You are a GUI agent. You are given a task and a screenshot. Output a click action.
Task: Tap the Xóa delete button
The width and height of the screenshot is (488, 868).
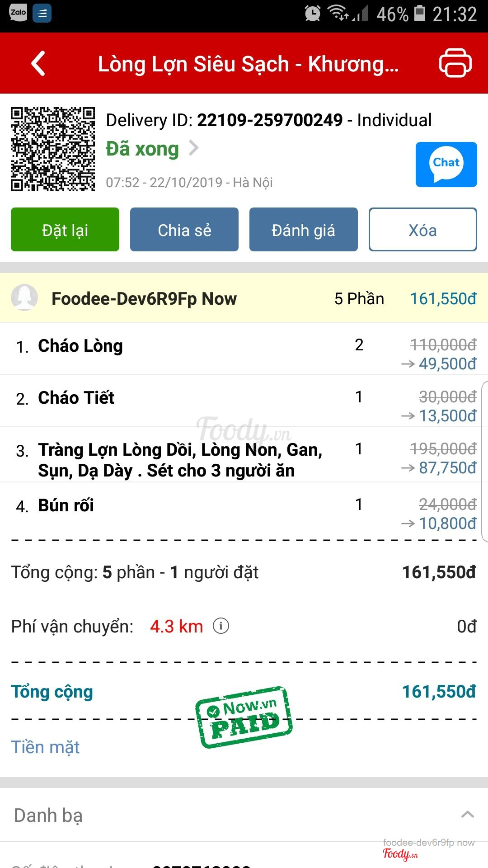pyautogui.click(x=422, y=230)
